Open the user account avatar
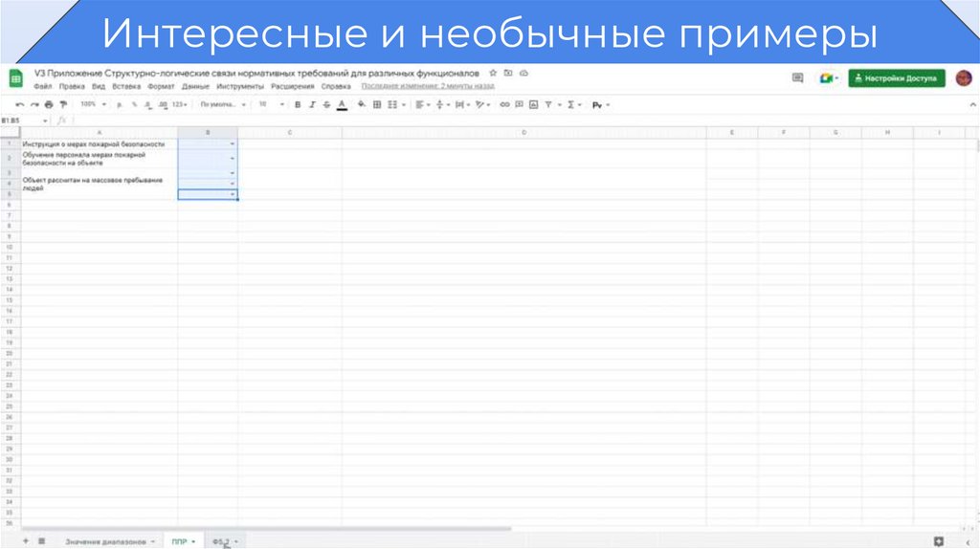The height and width of the screenshot is (549, 980). 964,78
